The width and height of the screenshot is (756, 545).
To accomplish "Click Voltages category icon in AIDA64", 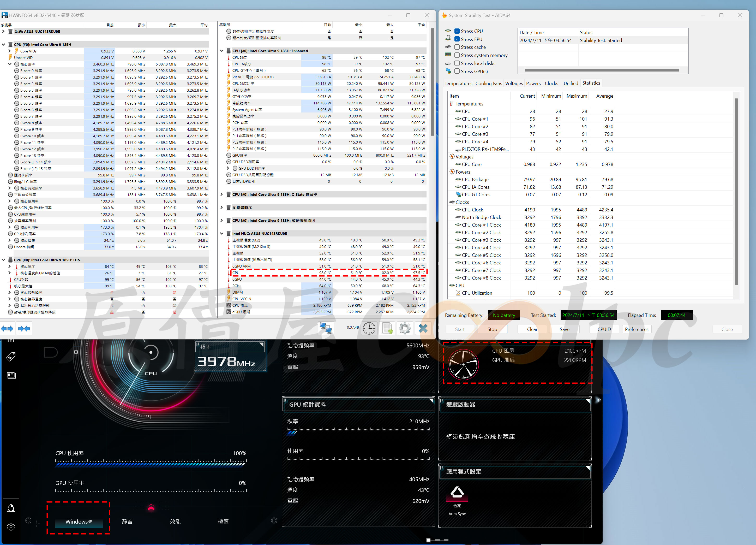I will pyautogui.click(x=452, y=157).
